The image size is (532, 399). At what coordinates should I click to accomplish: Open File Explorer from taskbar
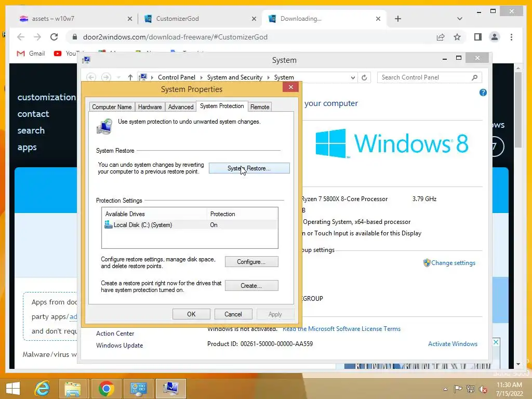click(73, 389)
